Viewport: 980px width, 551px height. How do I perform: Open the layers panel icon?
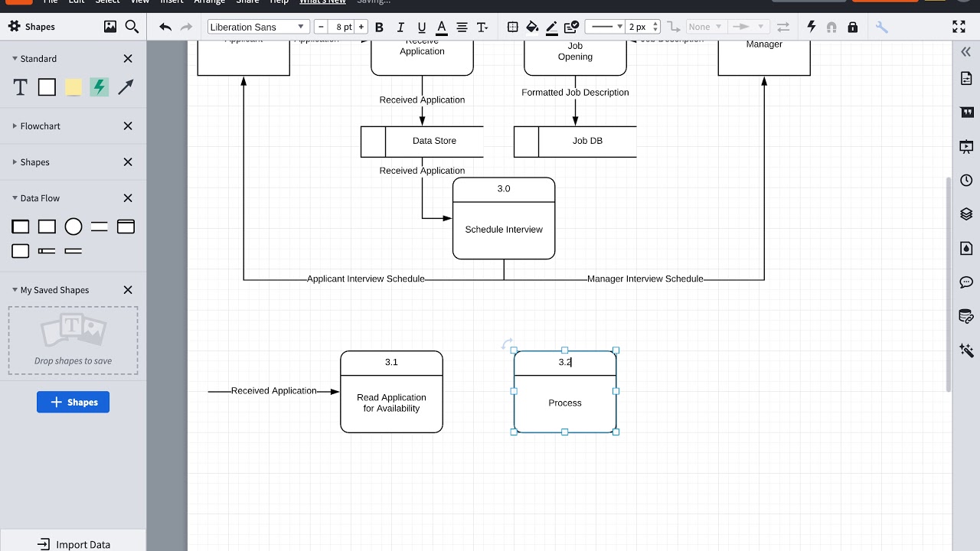click(x=966, y=214)
